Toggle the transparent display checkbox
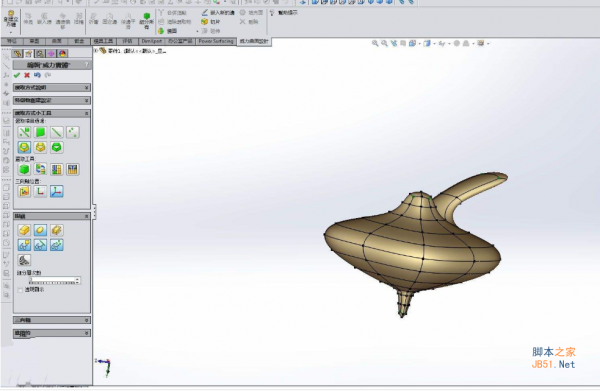Screen dimensions: 600x391 (x=20, y=290)
